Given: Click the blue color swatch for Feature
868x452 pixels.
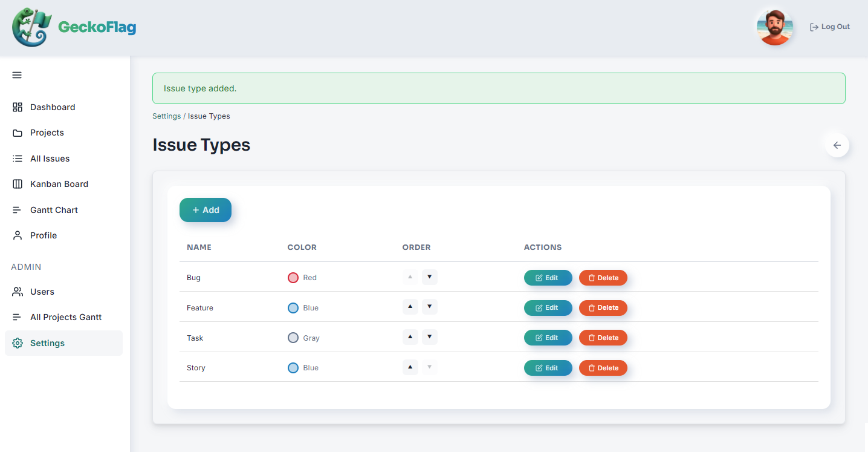Looking at the screenshot, I should tap(293, 308).
